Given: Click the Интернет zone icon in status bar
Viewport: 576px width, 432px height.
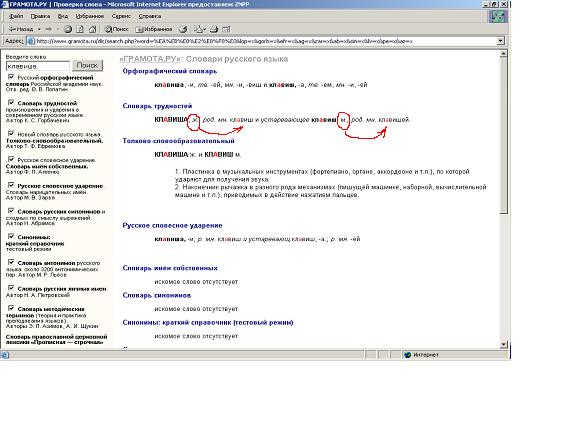Looking at the screenshot, I should (407, 355).
